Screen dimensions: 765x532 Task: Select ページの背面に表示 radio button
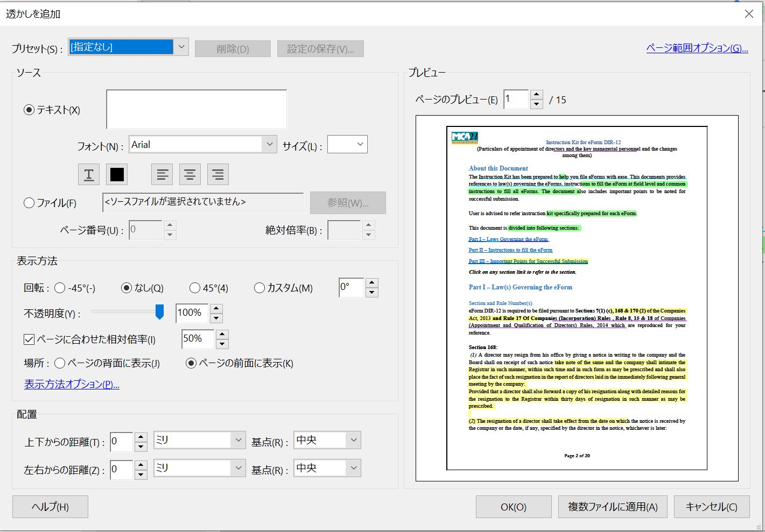click(60, 364)
